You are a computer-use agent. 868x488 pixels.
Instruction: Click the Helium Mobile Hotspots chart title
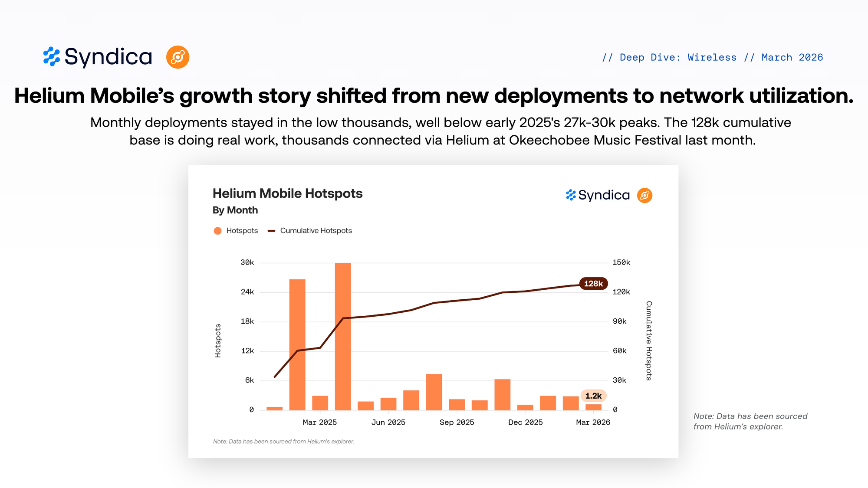pos(287,193)
